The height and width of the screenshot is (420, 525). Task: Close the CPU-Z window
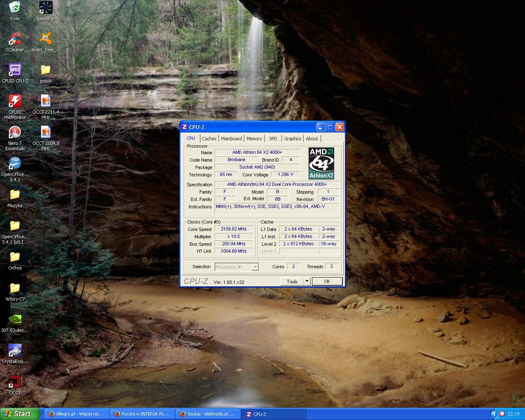340,127
